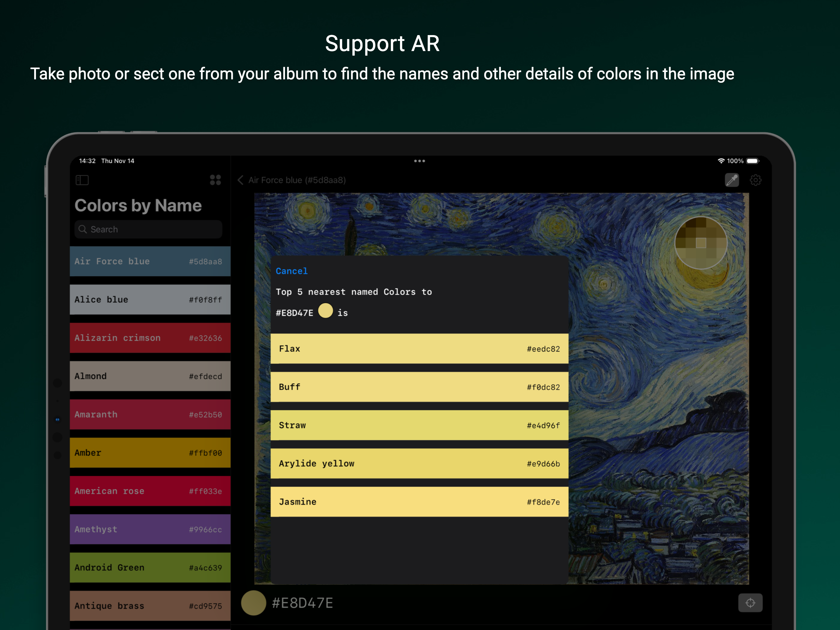Click the Colors by Name heading
This screenshot has width=840, height=630.
(x=138, y=205)
